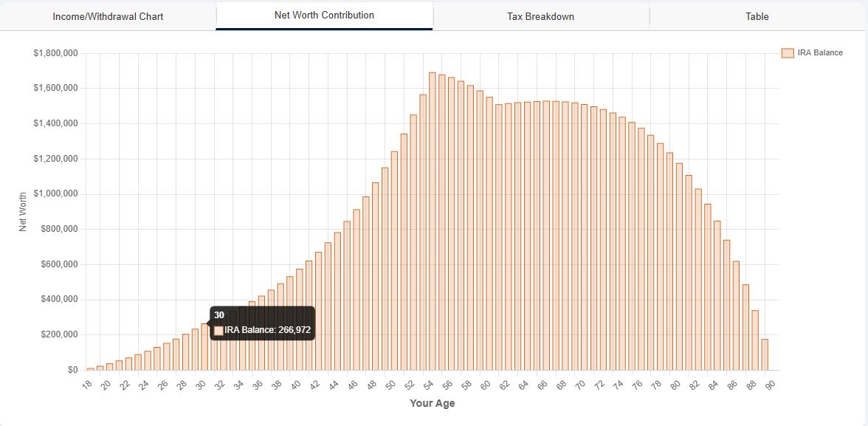The height and width of the screenshot is (426, 868).
Task: Click the first small bar at age 18
Action: pos(91,369)
